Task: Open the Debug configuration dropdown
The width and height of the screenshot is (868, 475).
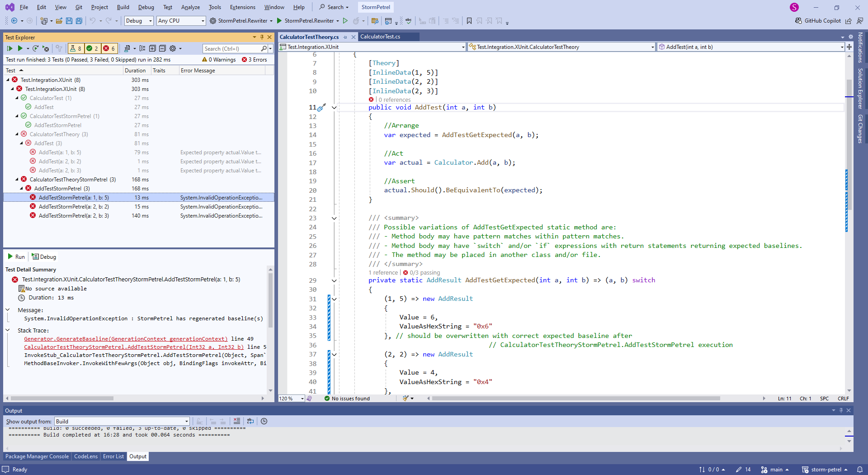Action: pos(139,21)
